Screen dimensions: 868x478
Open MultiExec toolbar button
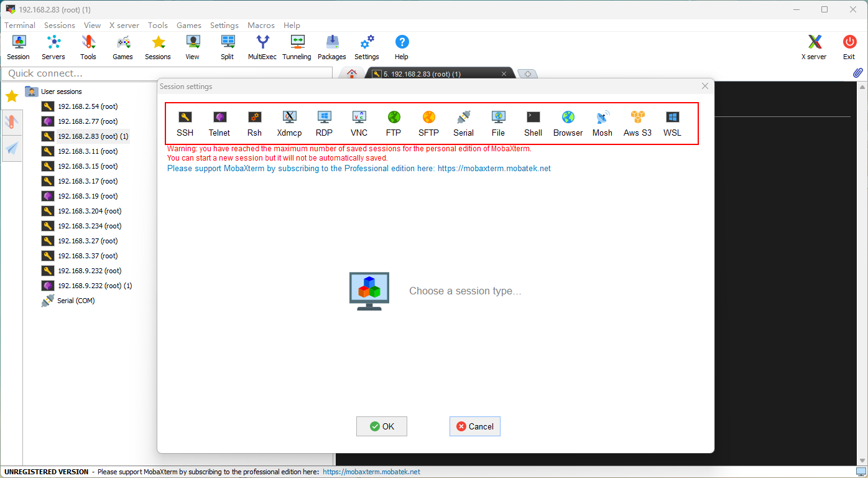tap(262, 48)
